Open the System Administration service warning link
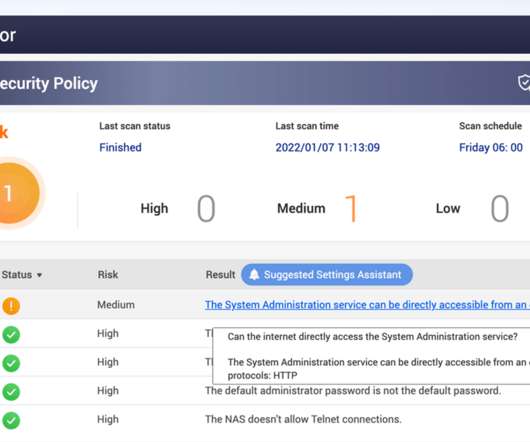Viewport: 530px width, 442px height. click(x=367, y=305)
